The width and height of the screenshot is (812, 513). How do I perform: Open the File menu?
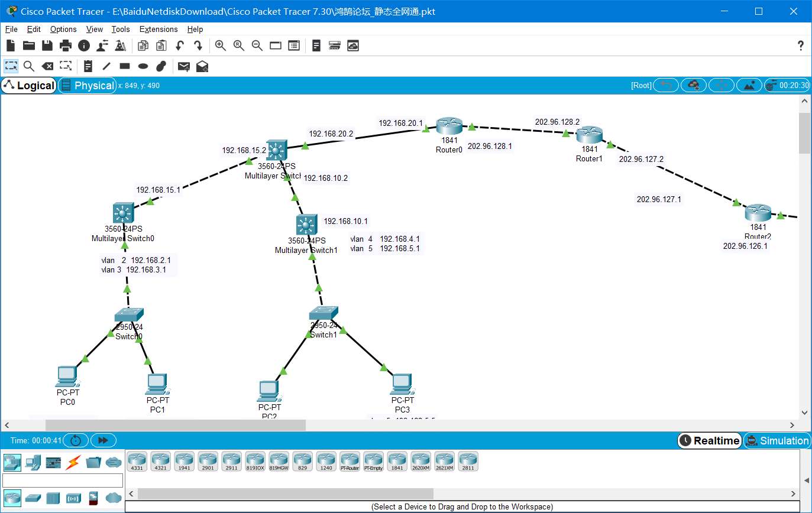tap(11, 29)
